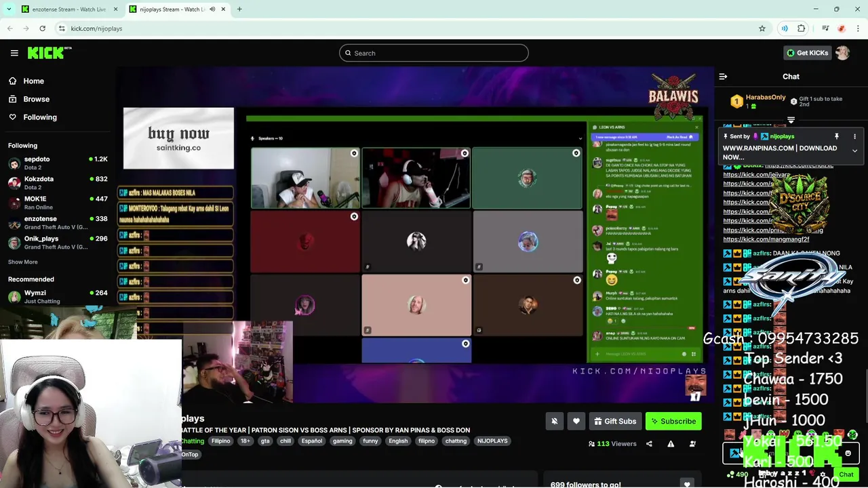Click heart icon on followers goal
The height and width of the screenshot is (488, 868).
(x=687, y=484)
